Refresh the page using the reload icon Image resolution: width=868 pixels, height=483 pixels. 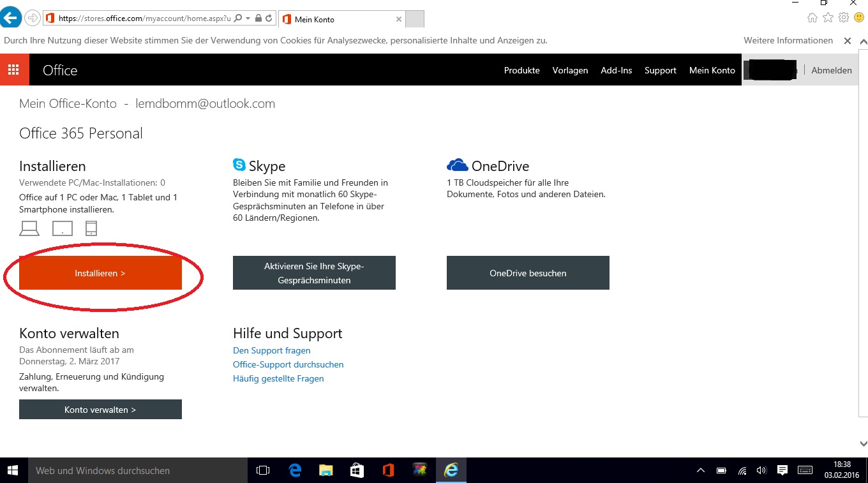click(x=269, y=18)
